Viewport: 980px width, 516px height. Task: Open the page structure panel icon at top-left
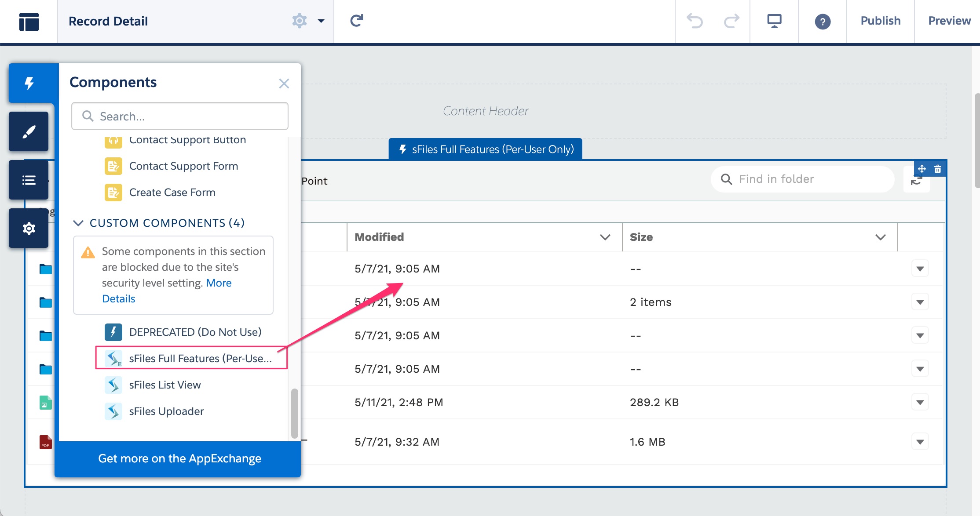point(29,22)
